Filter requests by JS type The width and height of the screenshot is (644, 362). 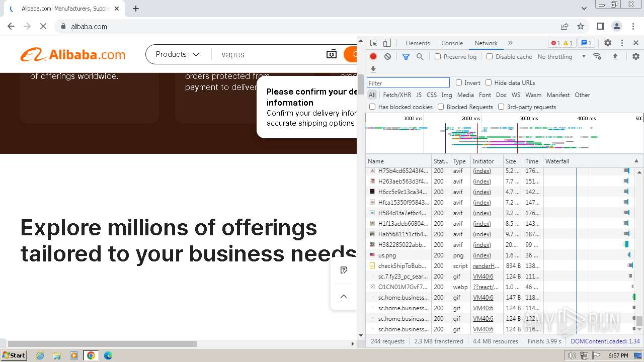point(419,95)
